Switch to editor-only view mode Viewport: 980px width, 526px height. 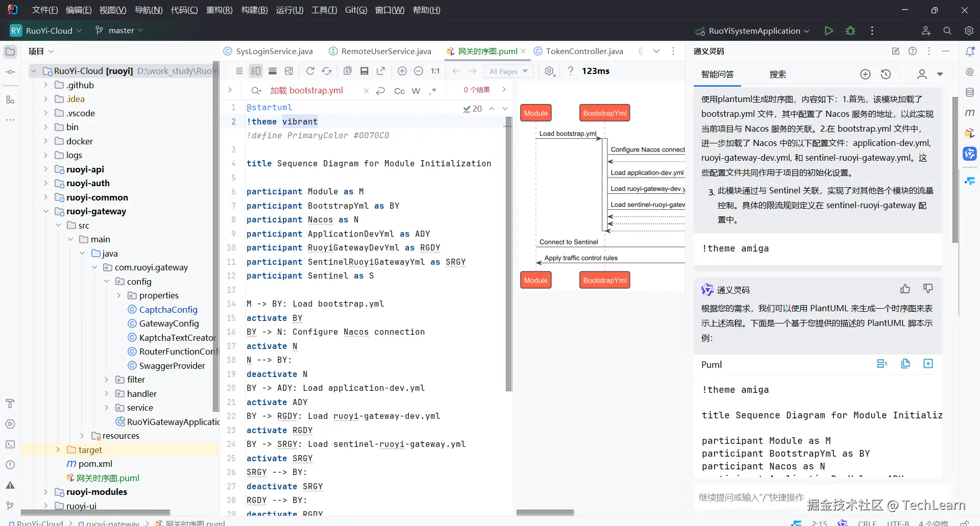(x=239, y=71)
